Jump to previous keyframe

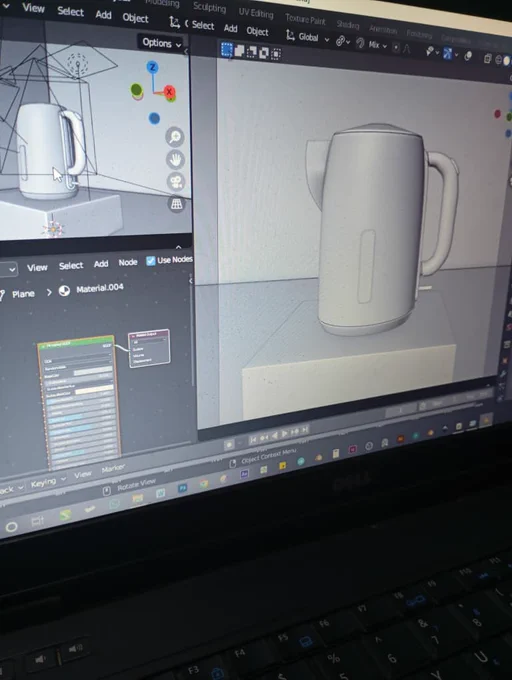point(264,437)
